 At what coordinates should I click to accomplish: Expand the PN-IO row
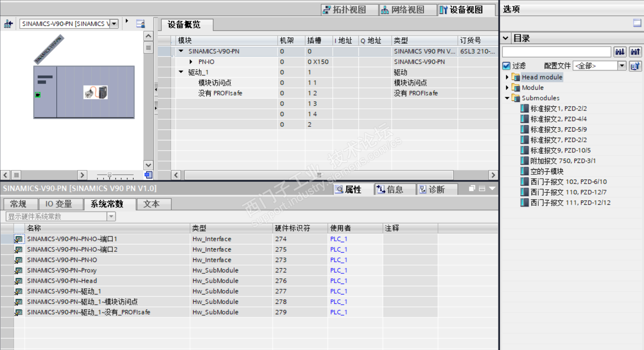[x=191, y=62]
